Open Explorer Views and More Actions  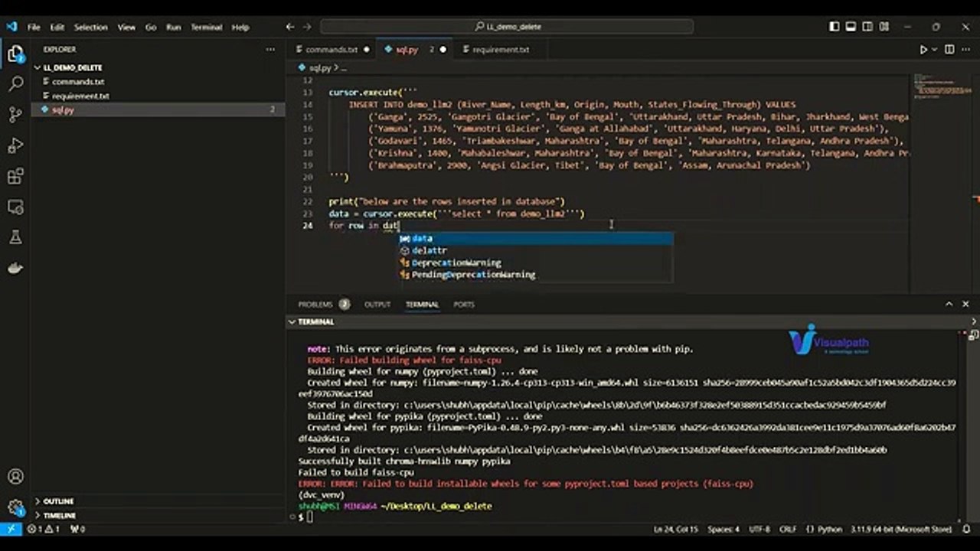[270, 50]
